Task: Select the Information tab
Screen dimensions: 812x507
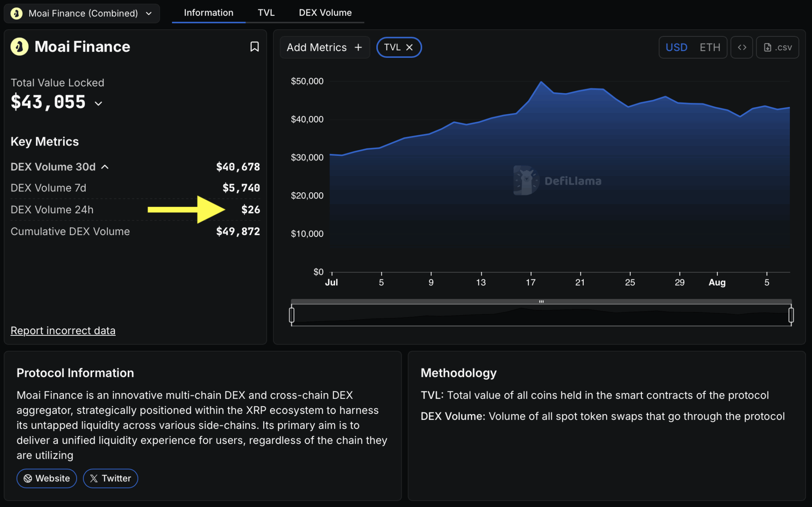Action: click(209, 13)
